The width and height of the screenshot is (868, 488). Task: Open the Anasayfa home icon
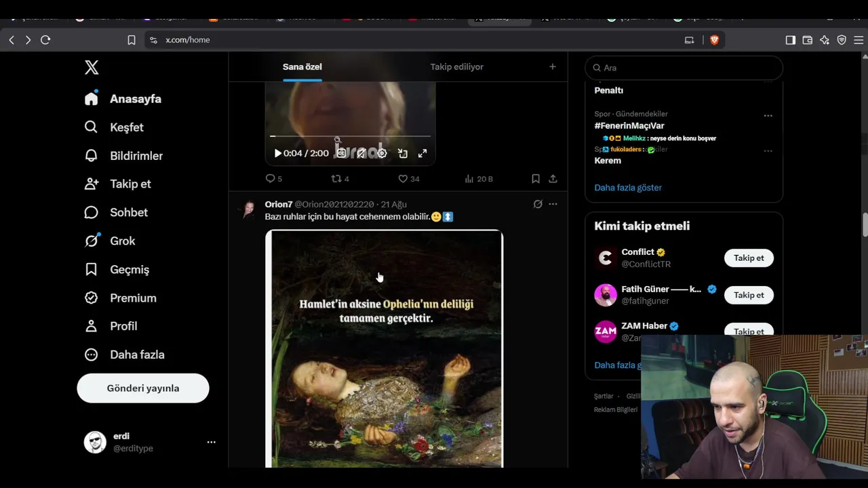92,98
